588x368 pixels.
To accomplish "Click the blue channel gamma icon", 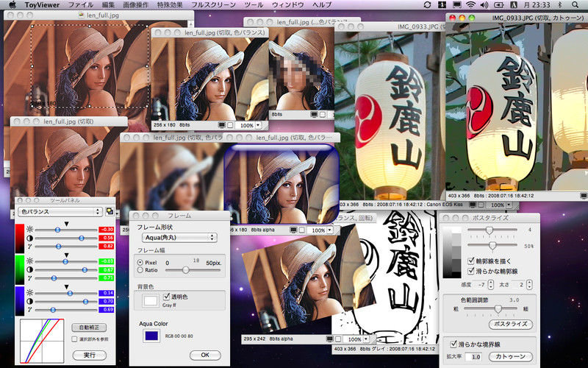I will [x=29, y=310].
